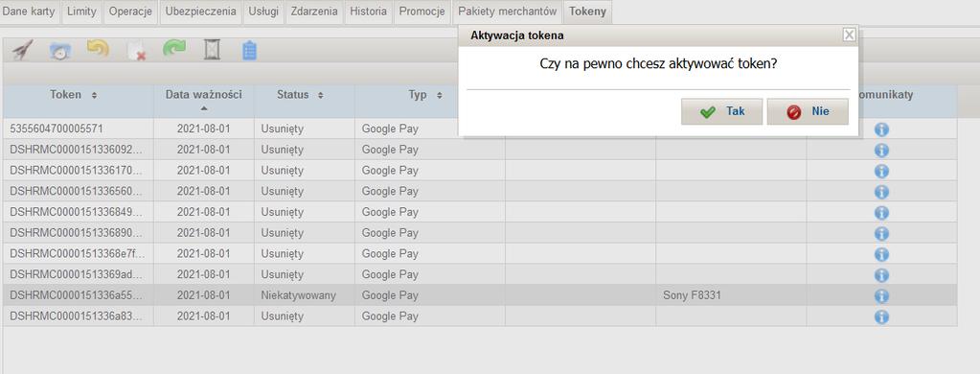The width and height of the screenshot is (980, 374).
Task: Select token DSHRMC0000151336560 cell
Action: (x=79, y=191)
